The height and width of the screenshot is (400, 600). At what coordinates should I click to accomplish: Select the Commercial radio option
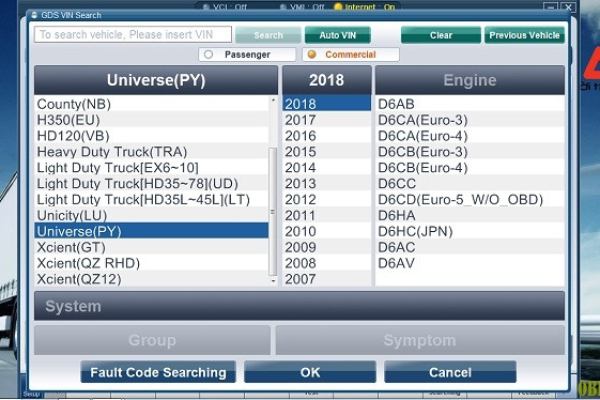click(x=351, y=54)
